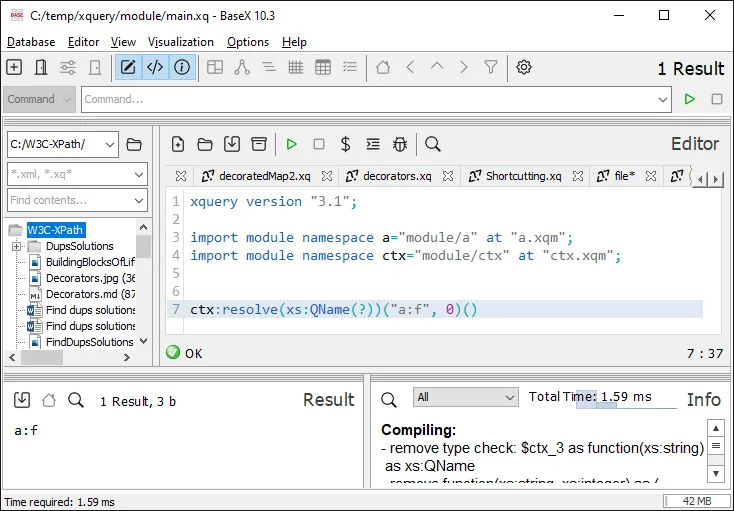Click the Debug bug icon
734x511 pixels.
pos(400,144)
